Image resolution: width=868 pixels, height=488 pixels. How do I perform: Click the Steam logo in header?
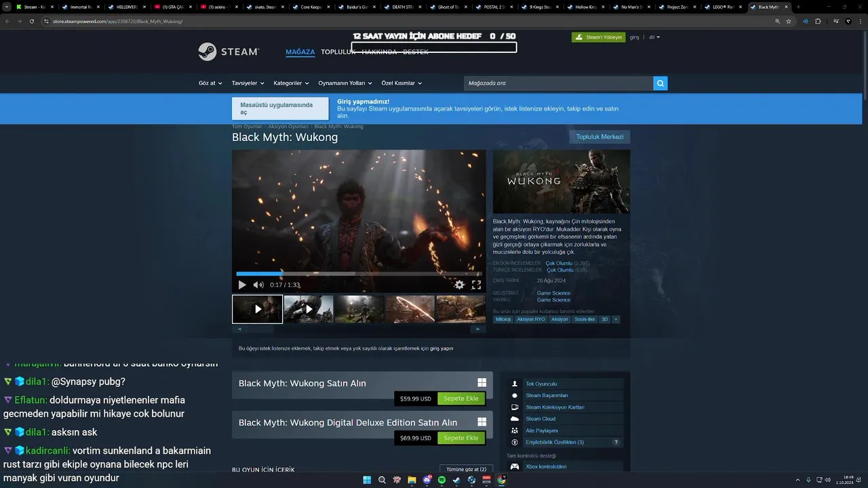(x=229, y=52)
